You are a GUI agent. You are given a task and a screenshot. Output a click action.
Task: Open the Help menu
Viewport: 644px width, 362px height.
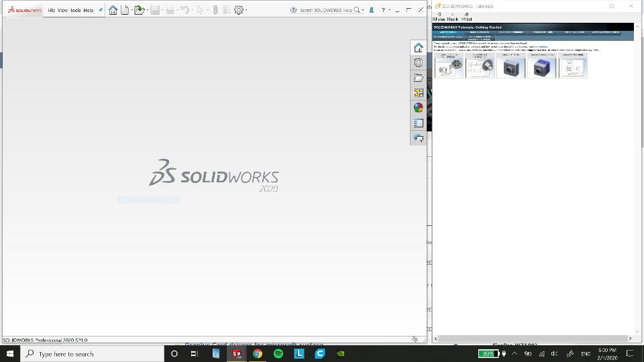(89, 10)
